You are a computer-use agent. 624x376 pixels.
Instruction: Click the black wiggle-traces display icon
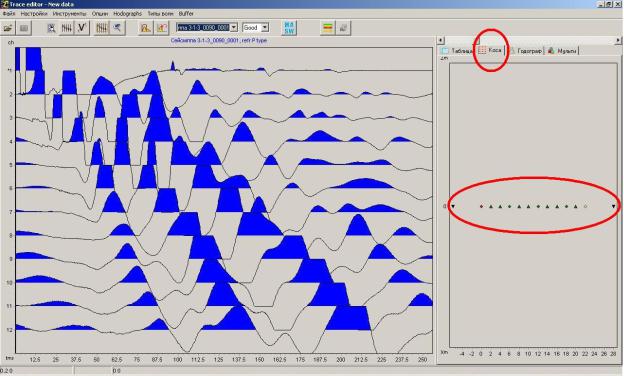click(66, 28)
